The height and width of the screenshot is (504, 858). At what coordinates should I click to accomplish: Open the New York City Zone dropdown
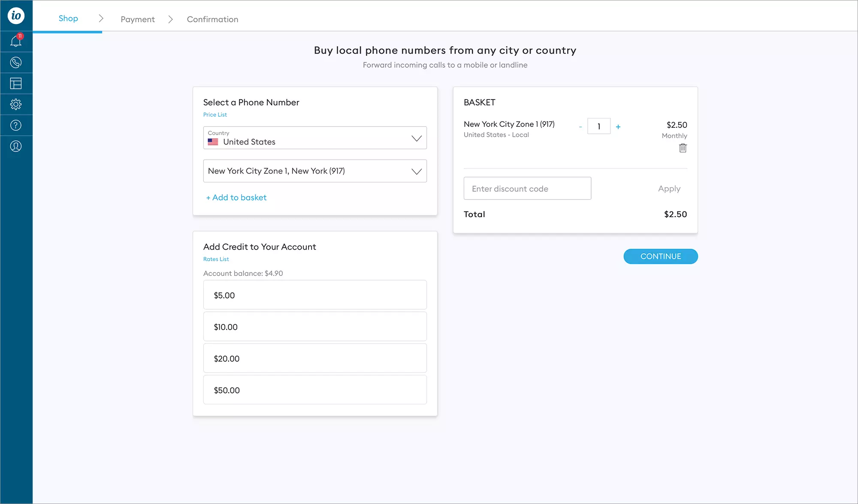[314, 171]
